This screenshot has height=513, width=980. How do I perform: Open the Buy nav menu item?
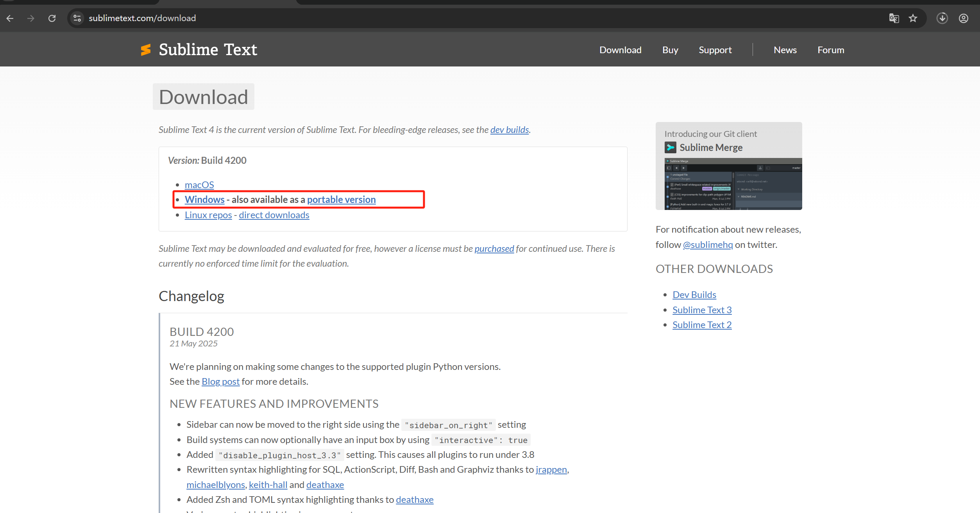tap(670, 50)
